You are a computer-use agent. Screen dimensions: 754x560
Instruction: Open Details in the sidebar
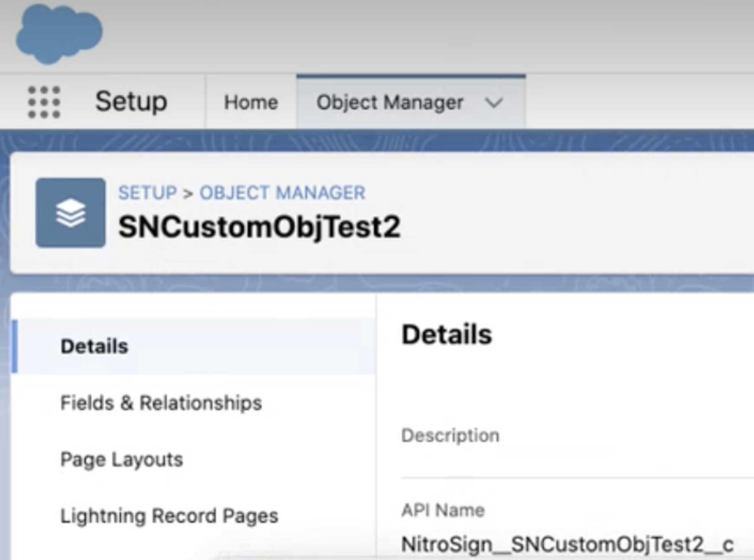(x=94, y=346)
